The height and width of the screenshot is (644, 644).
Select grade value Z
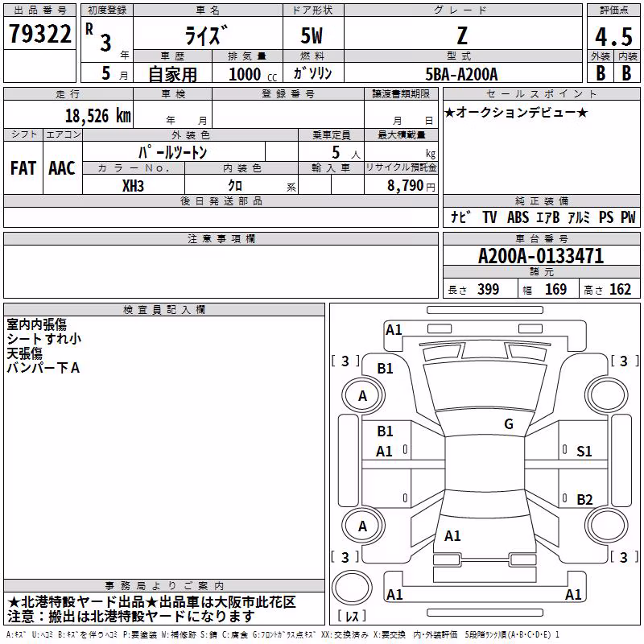pos(462,35)
